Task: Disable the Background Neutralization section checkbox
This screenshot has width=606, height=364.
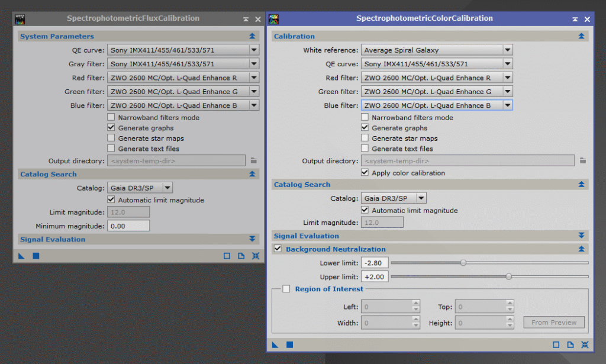Action: coord(278,249)
